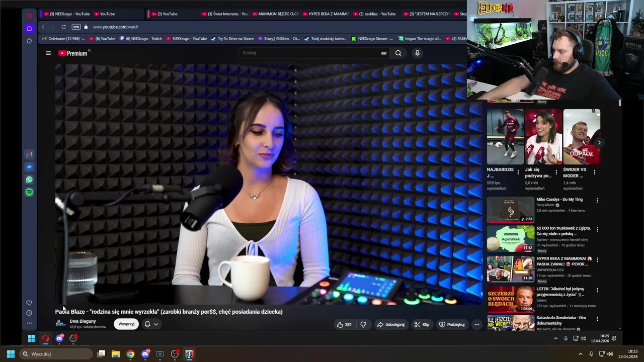Open menu for Mike Candys video

[597, 200]
